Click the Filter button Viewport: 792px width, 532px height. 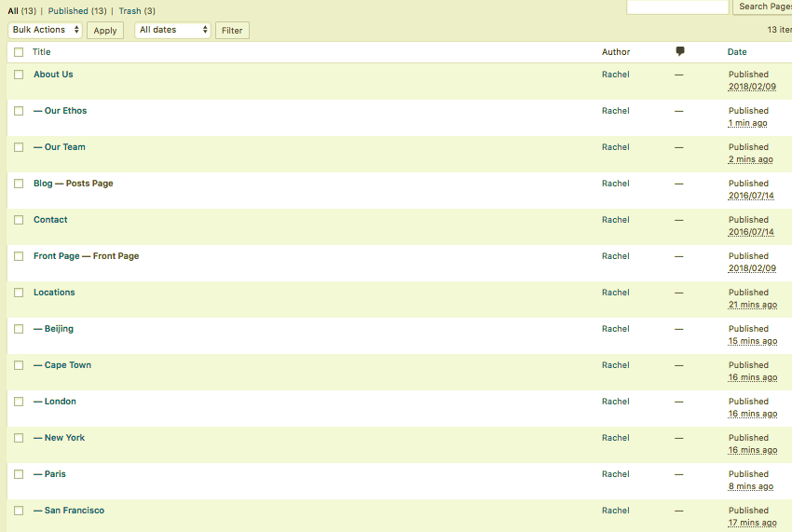pyautogui.click(x=232, y=31)
